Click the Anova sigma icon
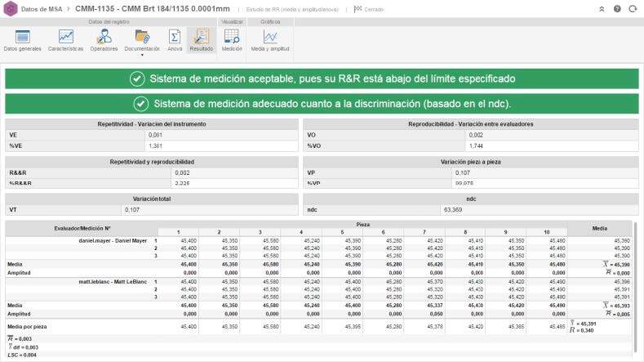The width and height of the screenshot is (644, 362). coord(175,40)
